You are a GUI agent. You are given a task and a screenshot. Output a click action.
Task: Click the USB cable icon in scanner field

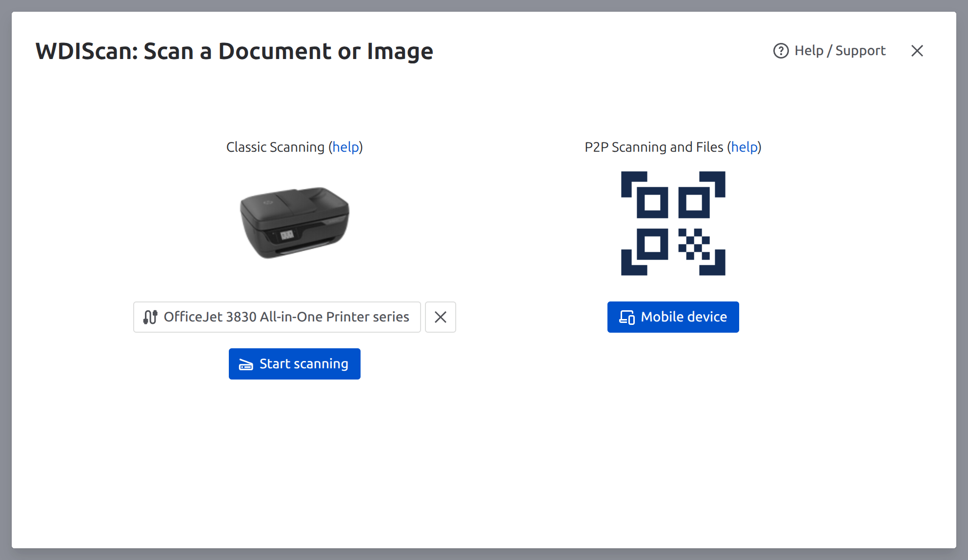coord(150,317)
